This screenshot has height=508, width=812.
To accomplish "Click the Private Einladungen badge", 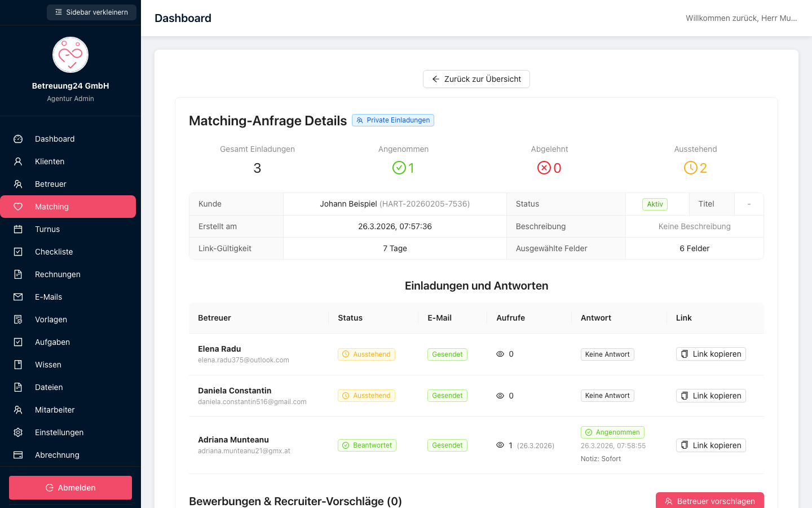I will point(393,120).
